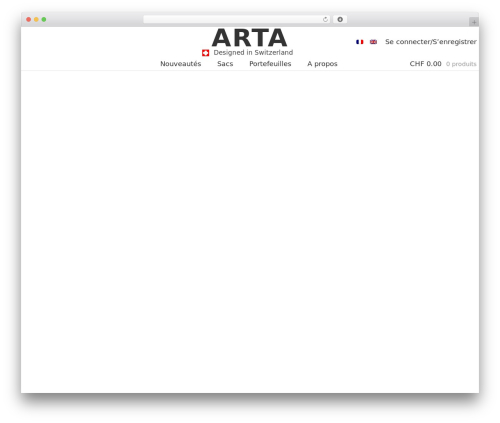500x423 pixels.
Task: Click the Swiss flag icon
Action: point(205,53)
